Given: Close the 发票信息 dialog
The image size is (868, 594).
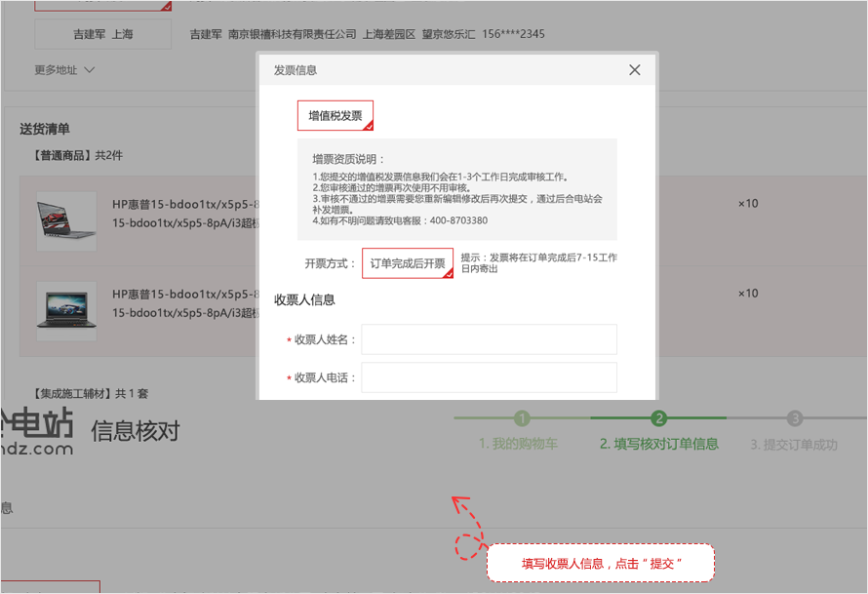Looking at the screenshot, I should [x=635, y=70].
